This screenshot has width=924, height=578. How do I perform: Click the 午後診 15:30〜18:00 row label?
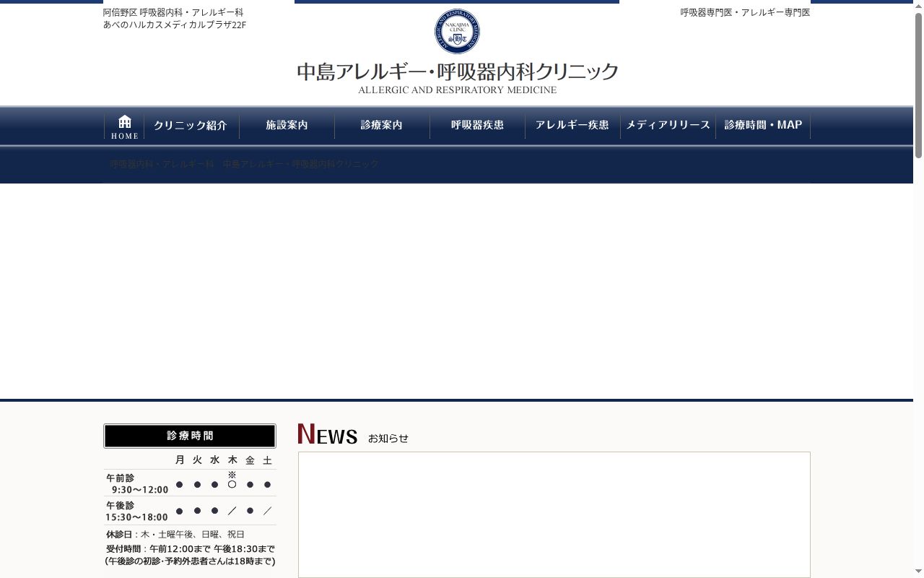pyautogui.click(x=137, y=512)
